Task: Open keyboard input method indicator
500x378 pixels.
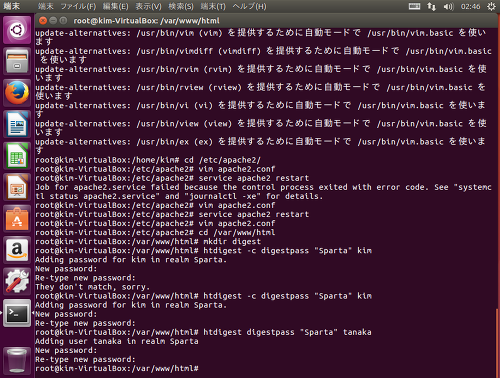Action: click(414, 6)
